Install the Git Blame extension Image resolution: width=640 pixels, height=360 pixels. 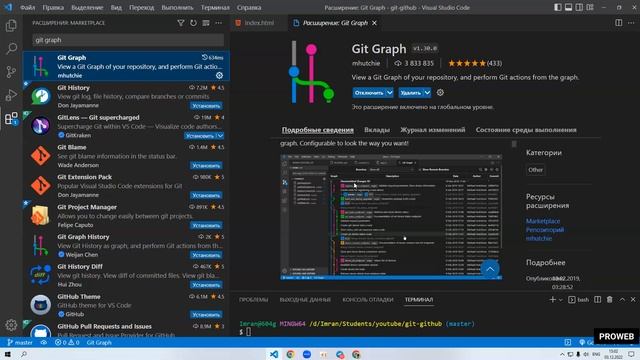pos(206,165)
